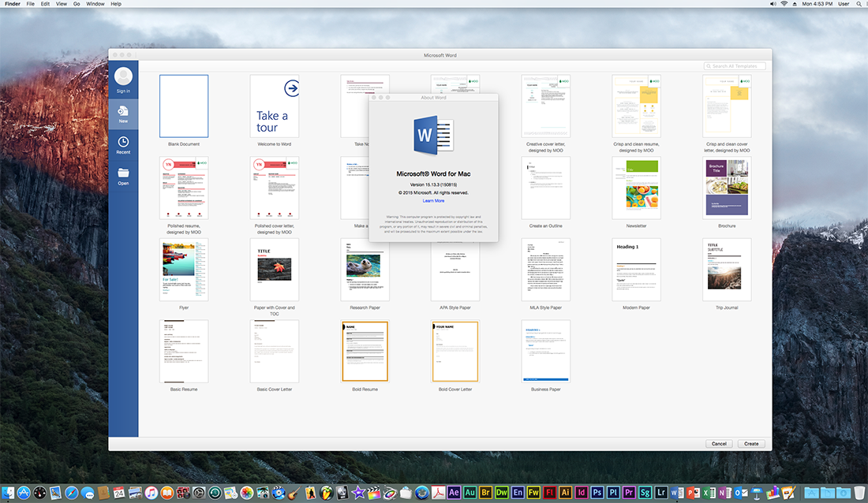Launch InDesign from the Dock
Viewport: 868px width, 503px height.
click(582, 493)
